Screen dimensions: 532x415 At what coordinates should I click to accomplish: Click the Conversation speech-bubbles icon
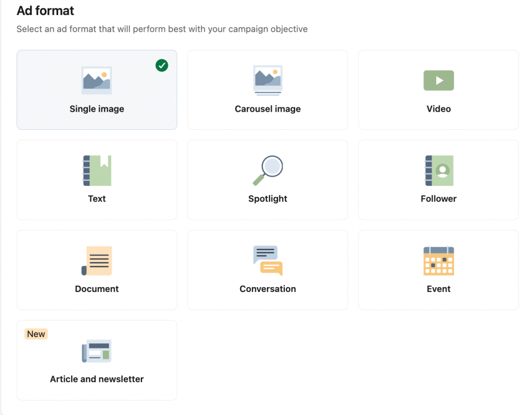tap(268, 261)
